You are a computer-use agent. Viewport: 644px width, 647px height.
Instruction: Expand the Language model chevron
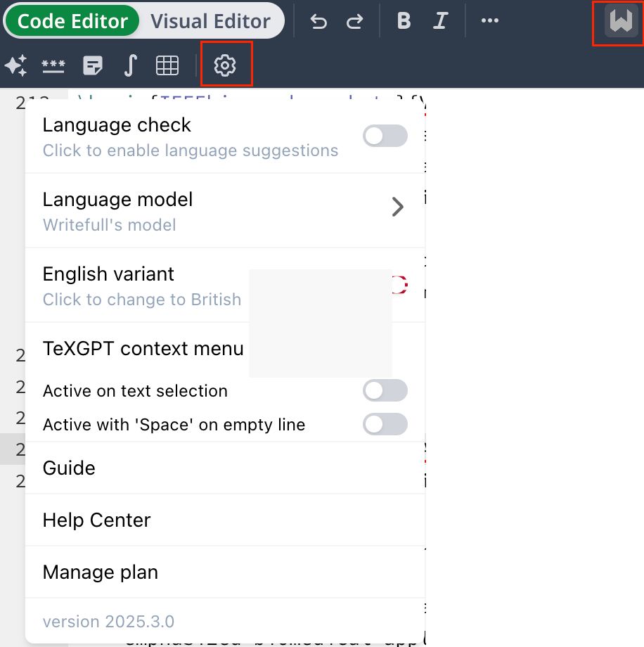pos(398,207)
